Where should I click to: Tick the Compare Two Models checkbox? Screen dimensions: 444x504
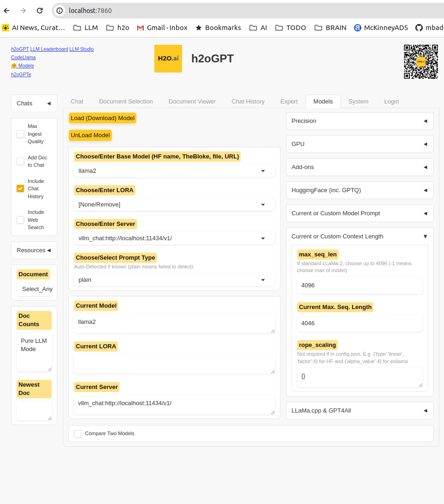point(78,433)
